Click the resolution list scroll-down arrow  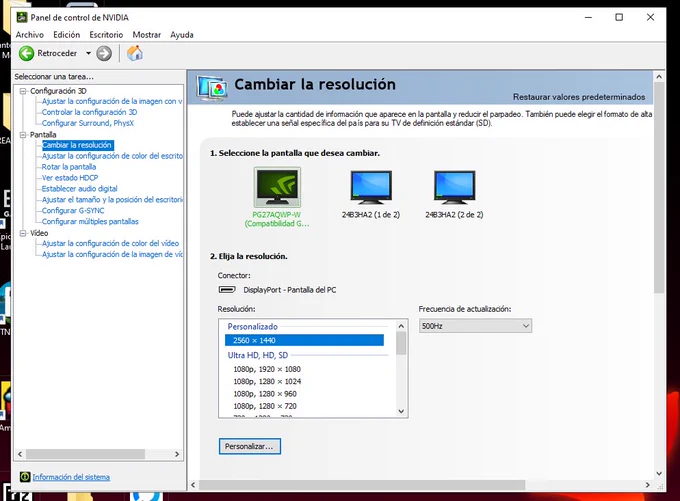point(401,411)
